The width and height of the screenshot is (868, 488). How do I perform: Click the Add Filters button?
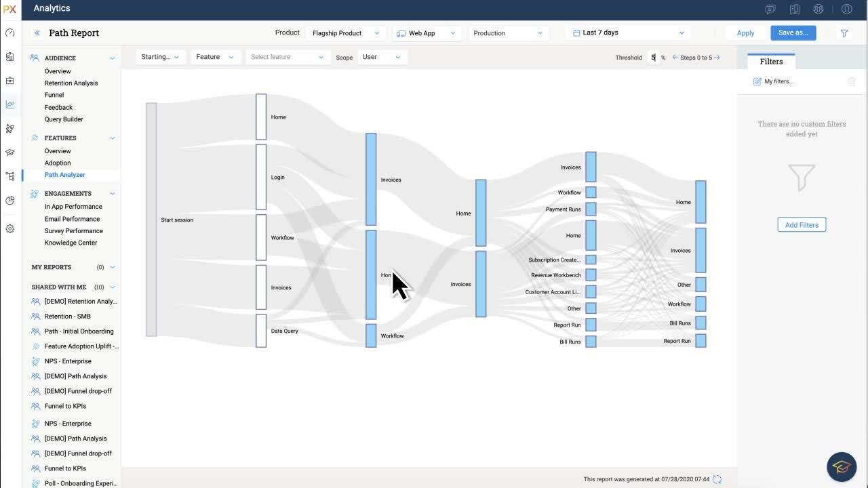[x=802, y=225]
